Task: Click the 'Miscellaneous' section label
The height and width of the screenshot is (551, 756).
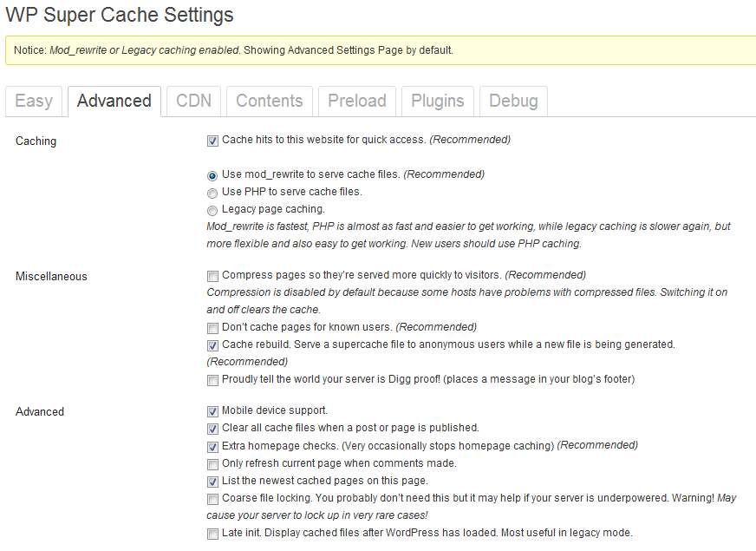Action: (51, 277)
